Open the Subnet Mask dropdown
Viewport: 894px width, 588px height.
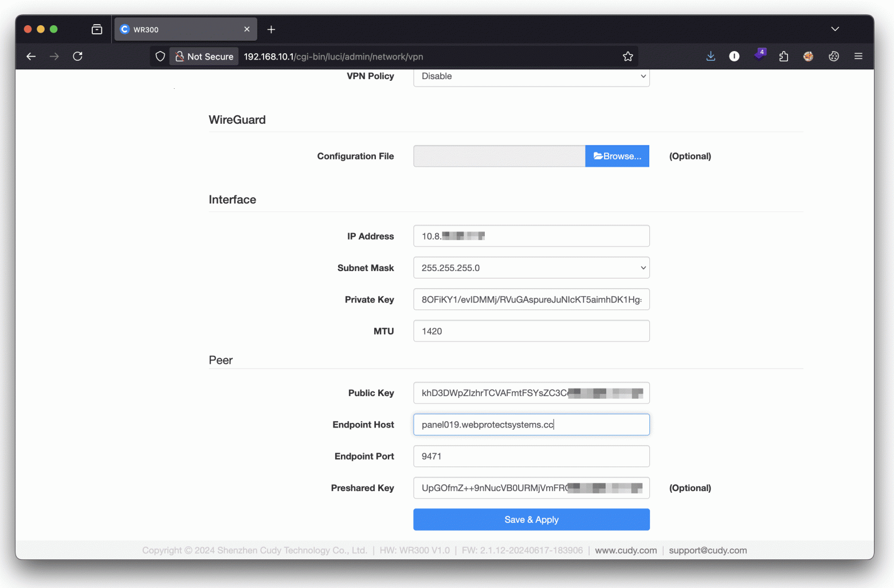point(531,268)
